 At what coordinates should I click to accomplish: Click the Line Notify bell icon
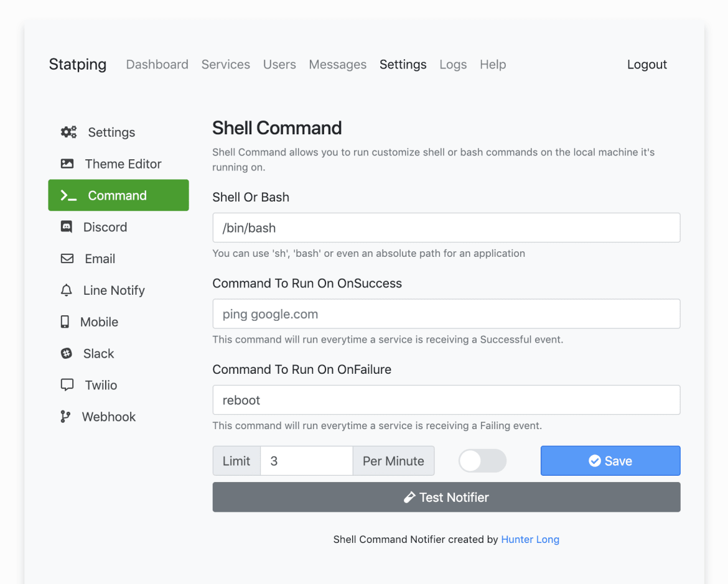click(x=67, y=290)
